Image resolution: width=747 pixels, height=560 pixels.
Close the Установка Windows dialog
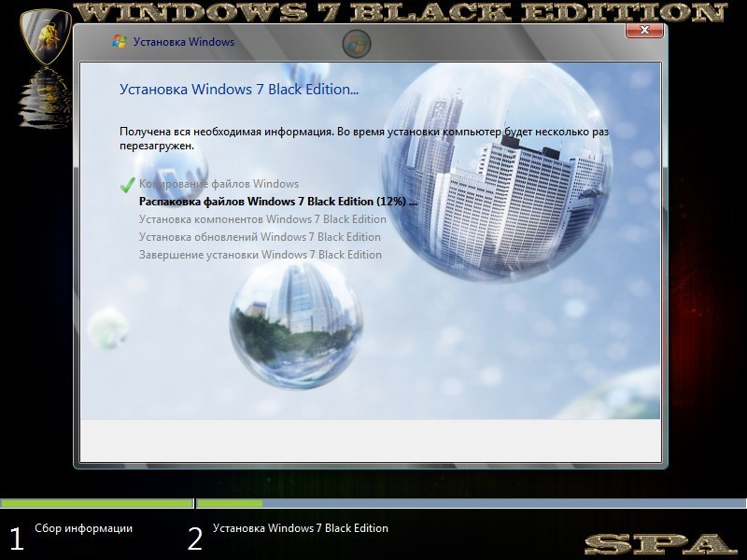click(644, 30)
